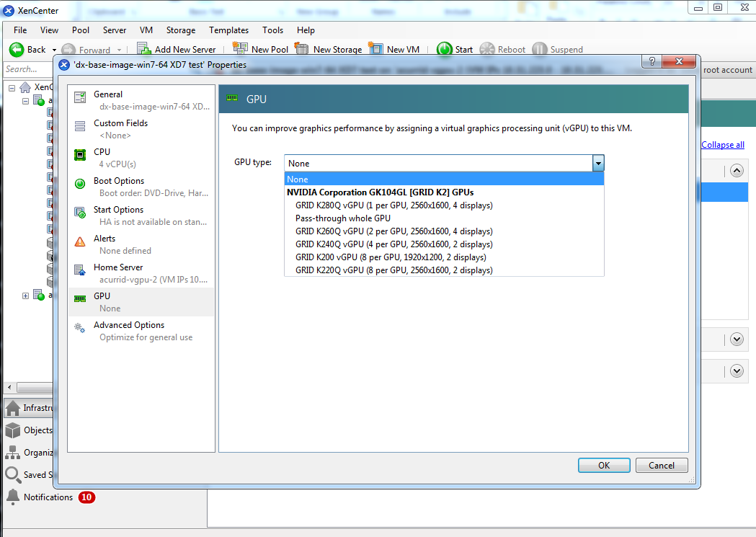
Task: Confirm settings with the OK button
Action: [603, 465]
